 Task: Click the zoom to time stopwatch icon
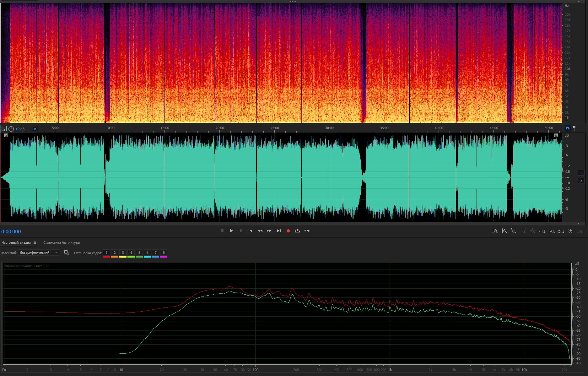click(x=570, y=231)
